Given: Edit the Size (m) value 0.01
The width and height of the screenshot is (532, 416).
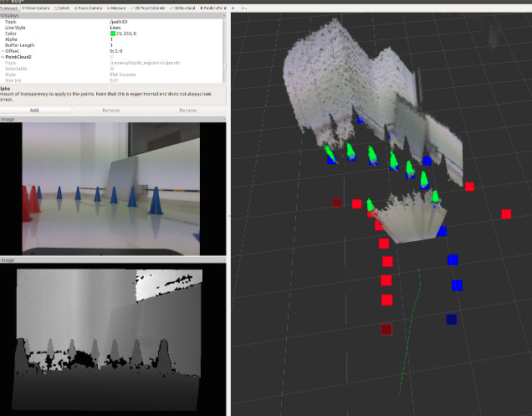Looking at the screenshot, I should (114, 80).
